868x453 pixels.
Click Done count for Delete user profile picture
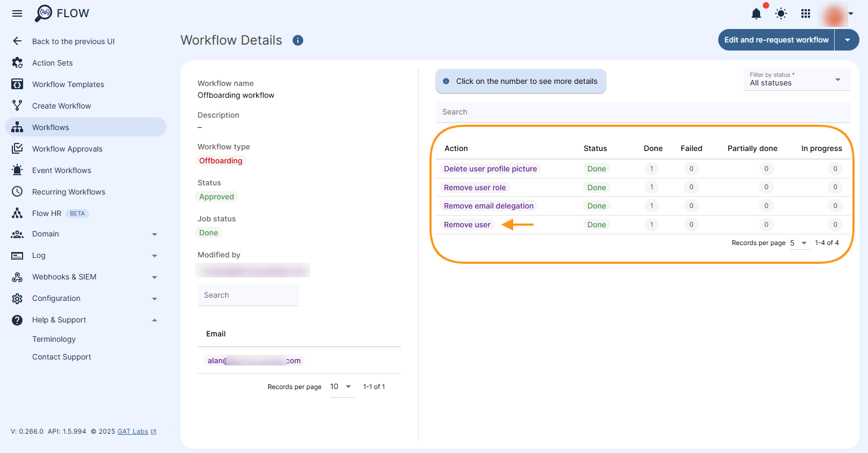point(652,169)
